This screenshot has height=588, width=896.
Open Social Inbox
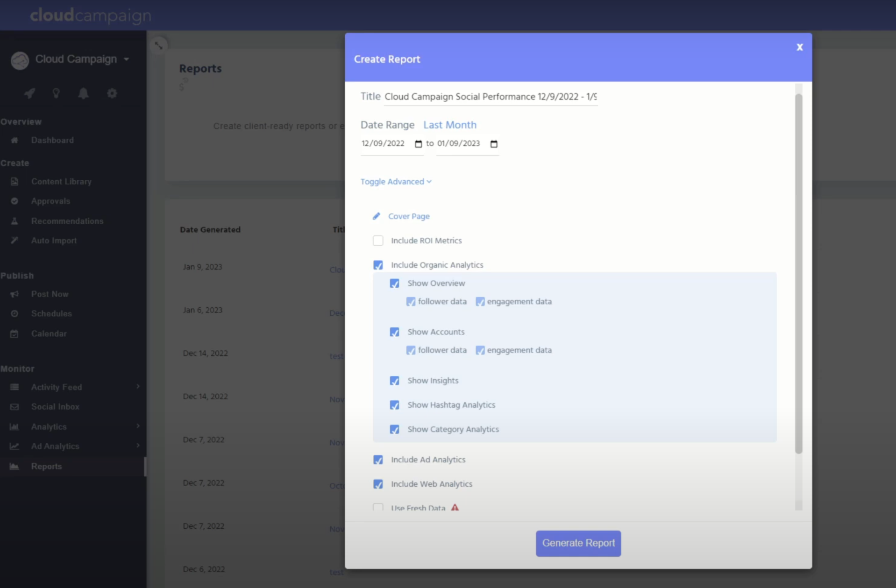[55, 407]
